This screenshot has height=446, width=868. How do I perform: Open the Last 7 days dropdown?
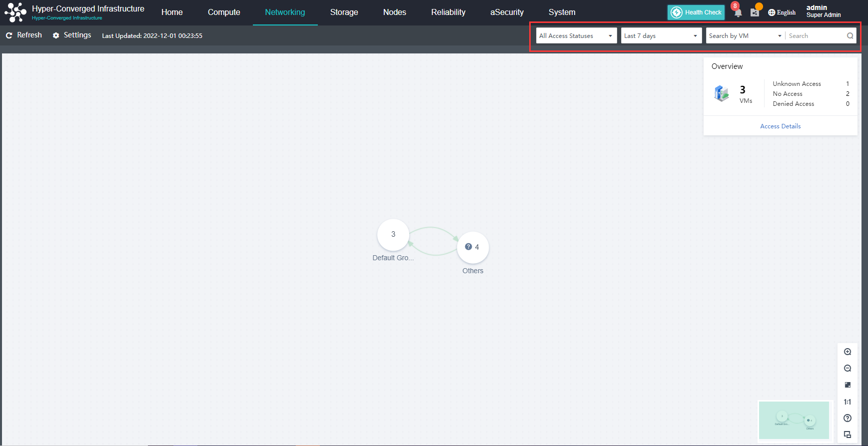point(661,36)
